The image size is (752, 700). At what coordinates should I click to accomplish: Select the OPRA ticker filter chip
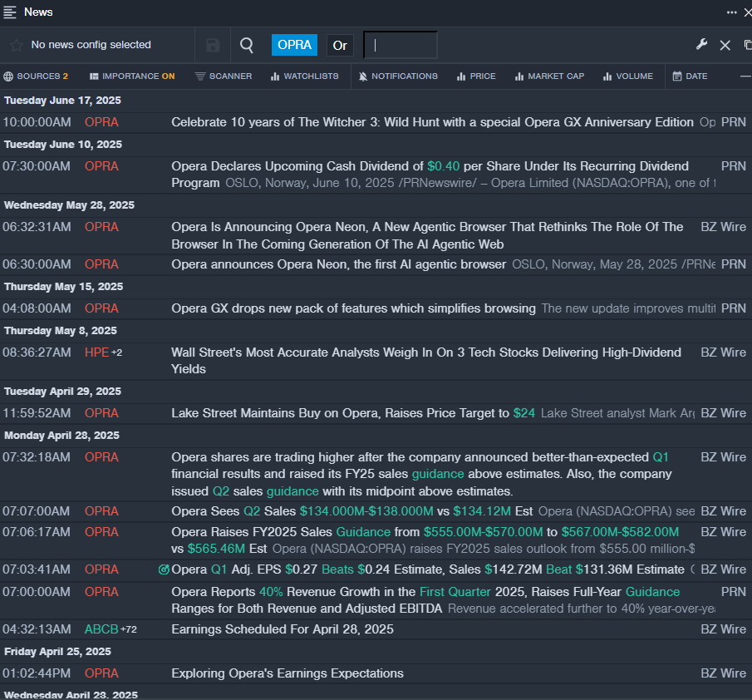tap(294, 45)
